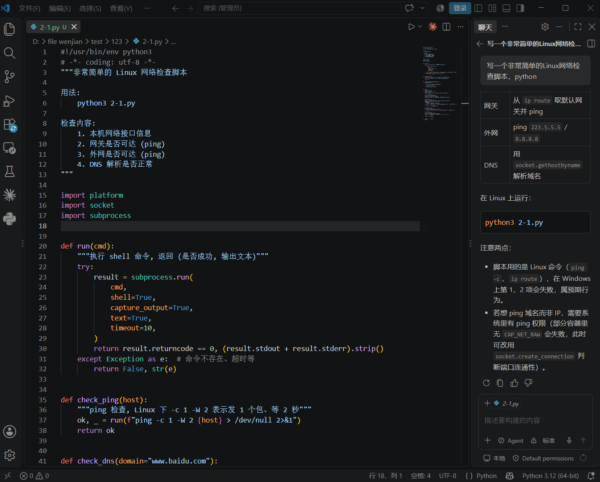Change the UTF-8 encoding in status bar

pyautogui.click(x=448, y=476)
